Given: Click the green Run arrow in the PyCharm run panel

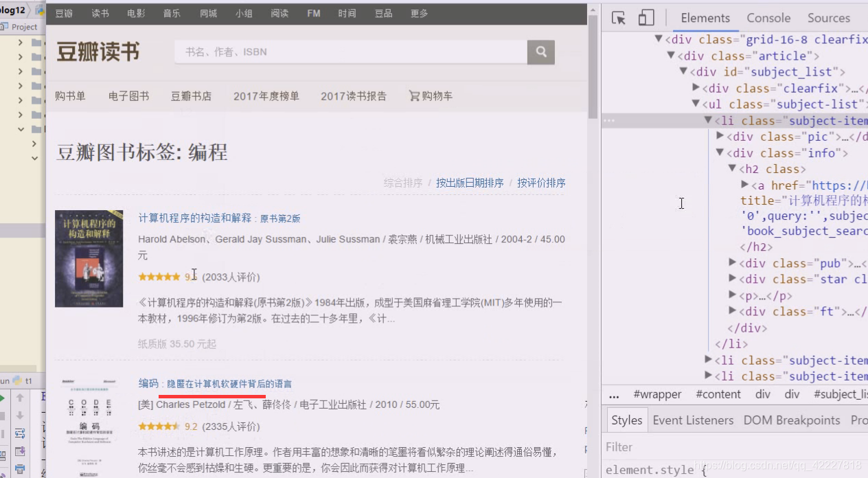Looking at the screenshot, I should click(x=2, y=398).
